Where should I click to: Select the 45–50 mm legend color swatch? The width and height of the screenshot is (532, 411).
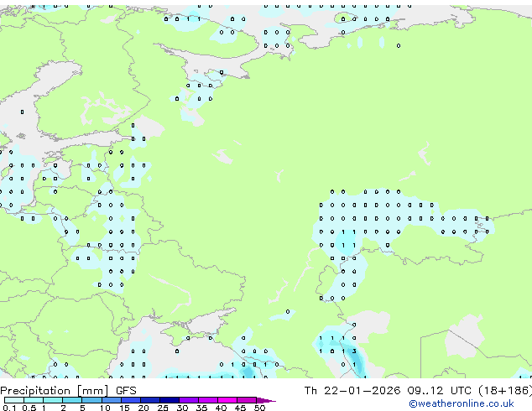coord(247,400)
